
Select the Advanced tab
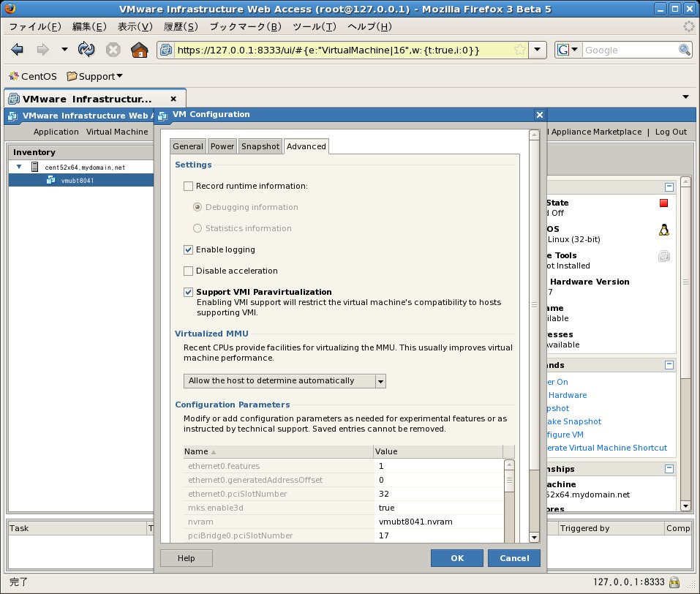(x=306, y=146)
